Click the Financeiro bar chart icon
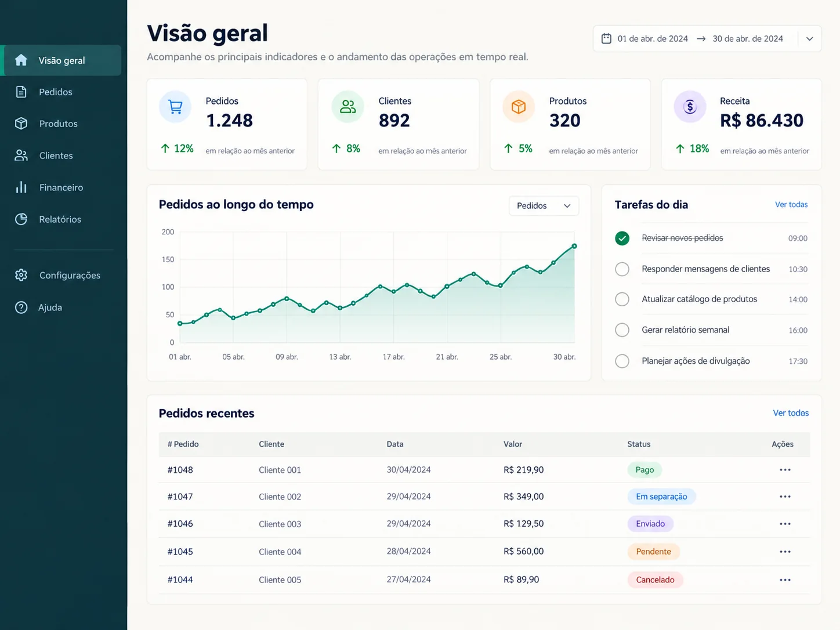This screenshot has height=630, width=840. pos(21,187)
